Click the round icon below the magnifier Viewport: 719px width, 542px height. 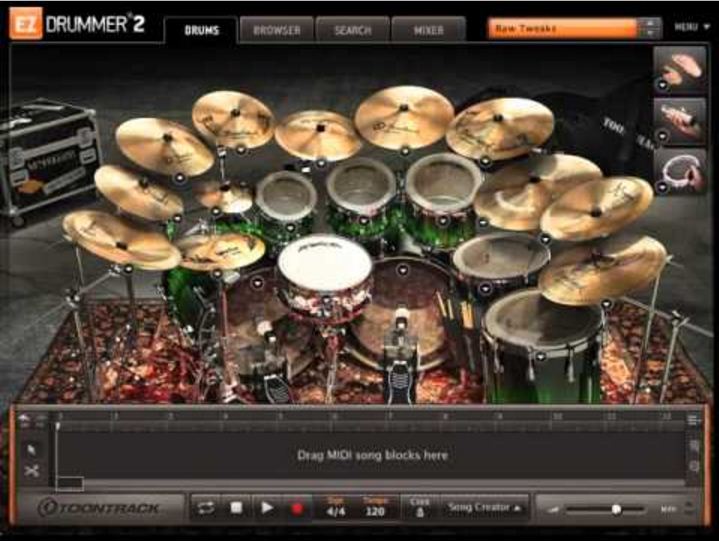(x=694, y=466)
